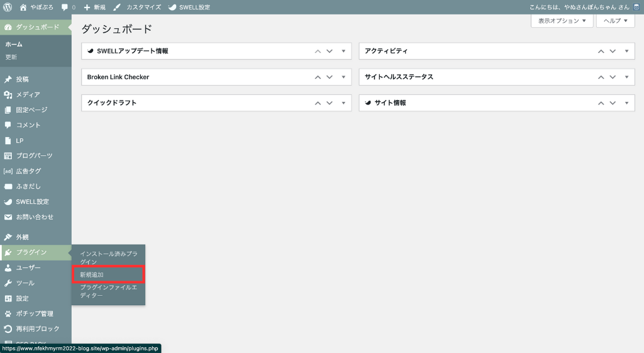Click 新規 in the top admin bar
Screen dimensions: 644x353
pos(94,8)
